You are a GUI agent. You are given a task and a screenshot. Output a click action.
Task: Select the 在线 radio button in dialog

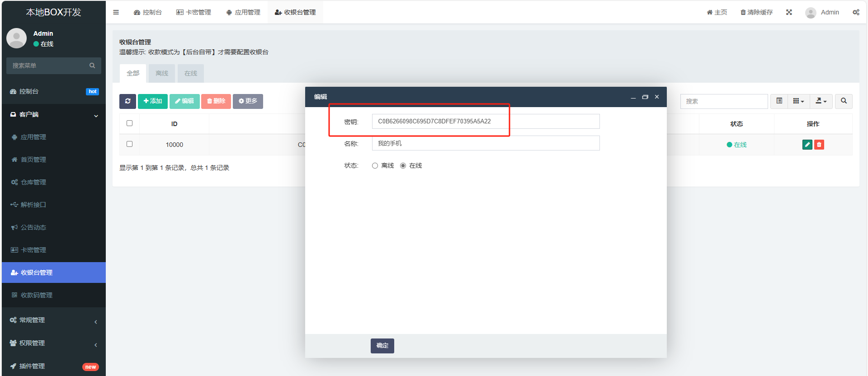(403, 166)
